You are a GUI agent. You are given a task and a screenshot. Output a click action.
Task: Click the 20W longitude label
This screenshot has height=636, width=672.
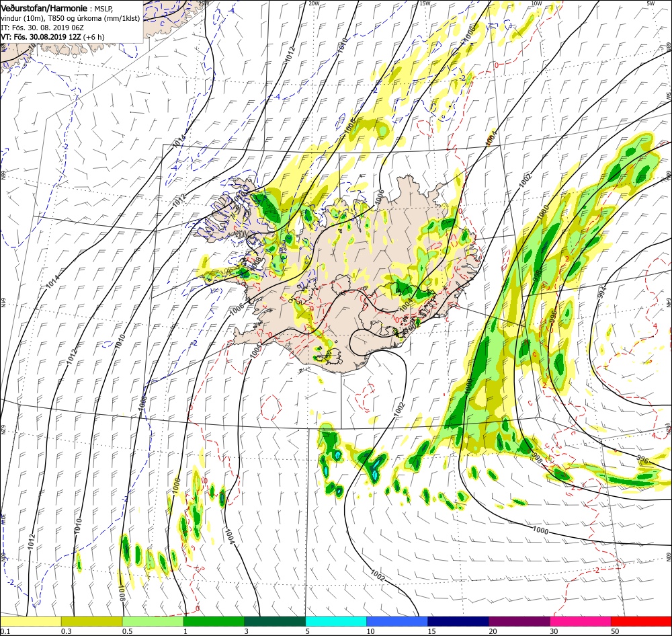pos(314,3)
